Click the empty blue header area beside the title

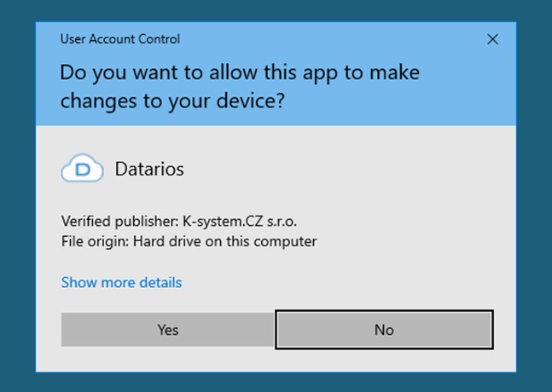tap(341, 39)
